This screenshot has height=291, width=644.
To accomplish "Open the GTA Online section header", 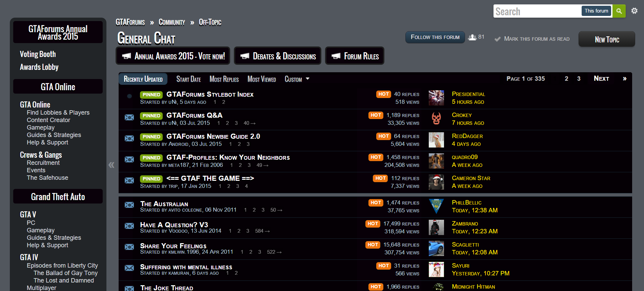I will tap(58, 87).
